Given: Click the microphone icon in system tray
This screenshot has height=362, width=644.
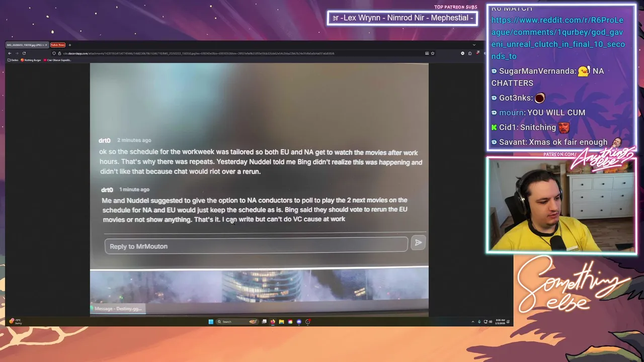Looking at the screenshot, I should tap(479, 322).
